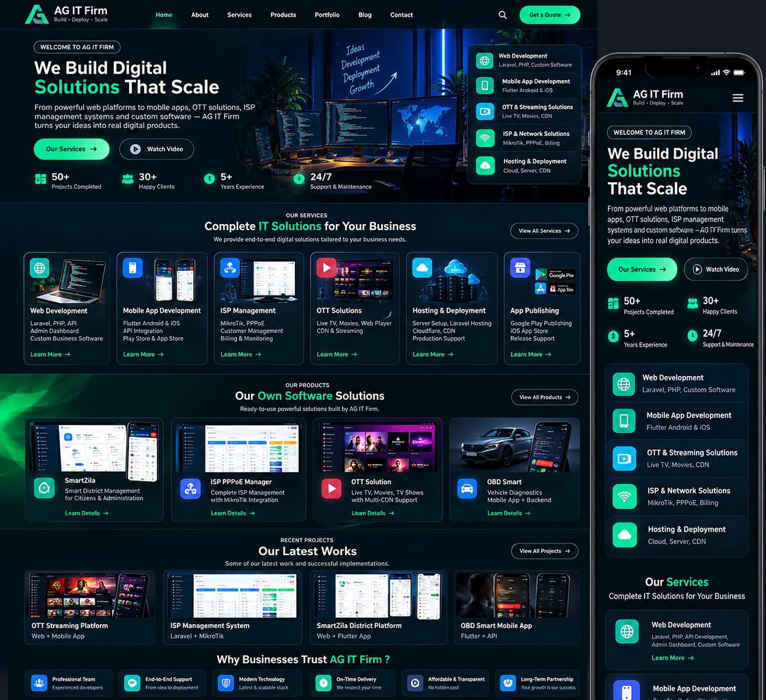766x700 pixels.
Task: Open Learn Details for OBD Smart
Action: pos(509,513)
